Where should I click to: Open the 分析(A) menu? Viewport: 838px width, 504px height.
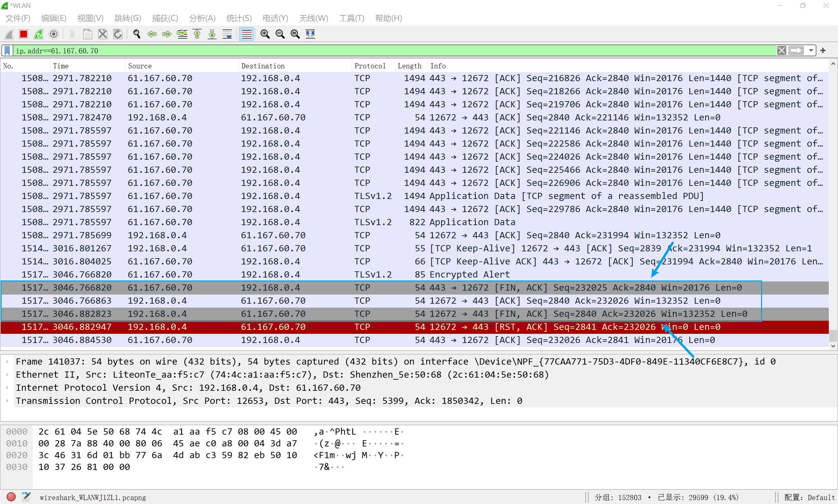coord(202,18)
